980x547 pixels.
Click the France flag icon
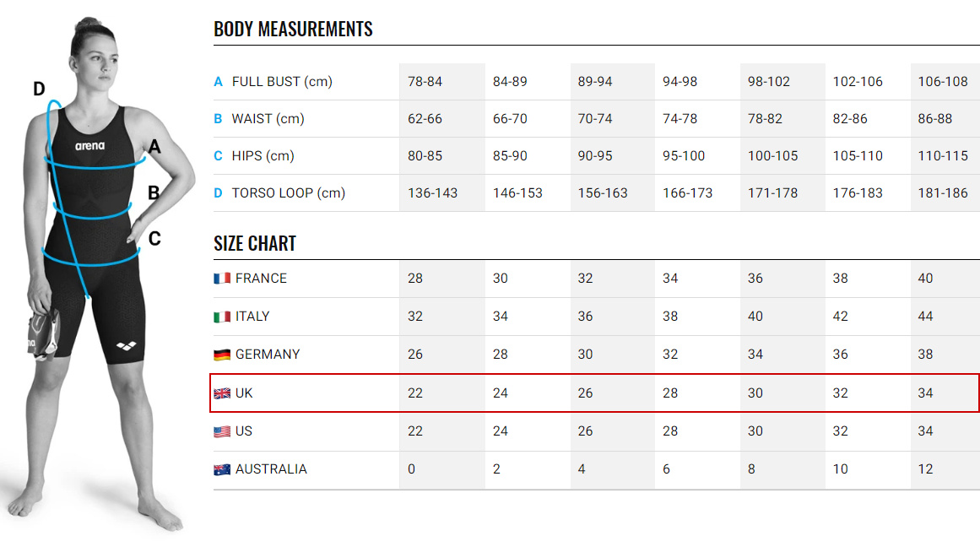point(222,279)
